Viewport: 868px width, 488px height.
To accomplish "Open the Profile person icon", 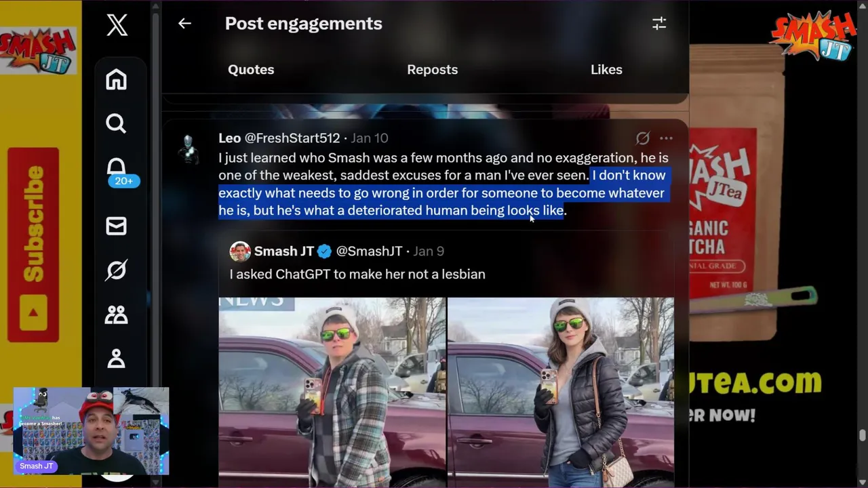I will click(116, 358).
